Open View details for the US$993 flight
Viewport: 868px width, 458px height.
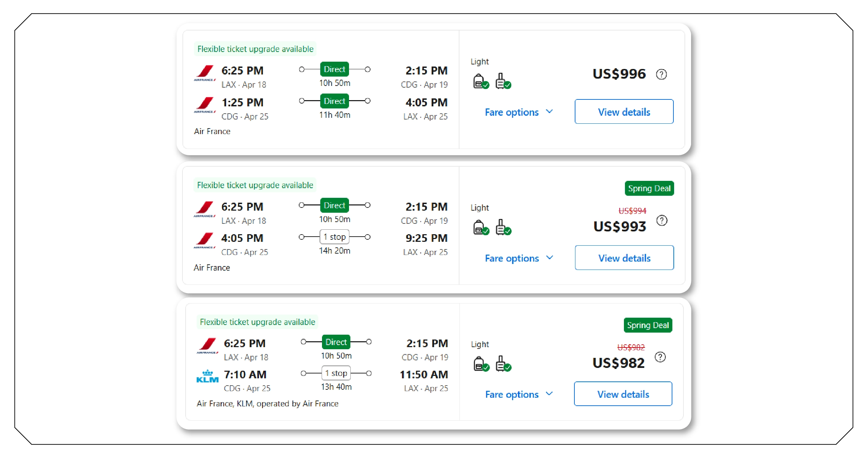coord(624,257)
